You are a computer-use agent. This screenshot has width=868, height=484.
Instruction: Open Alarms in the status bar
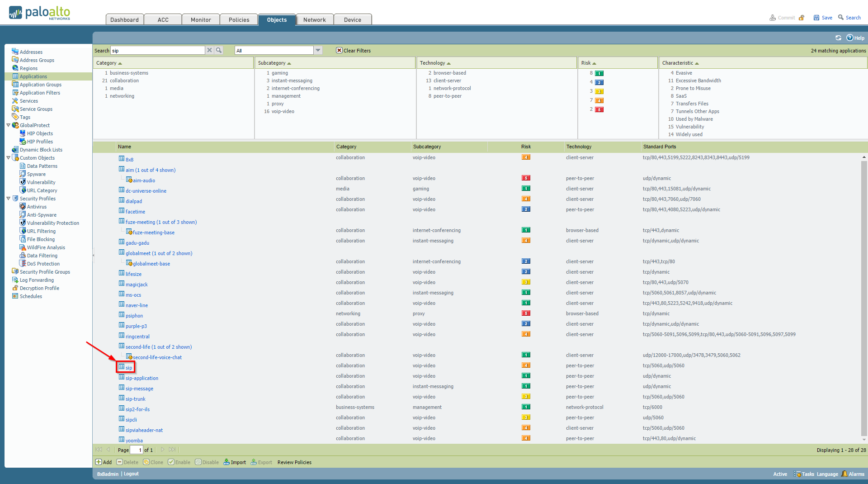coord(853,474)
